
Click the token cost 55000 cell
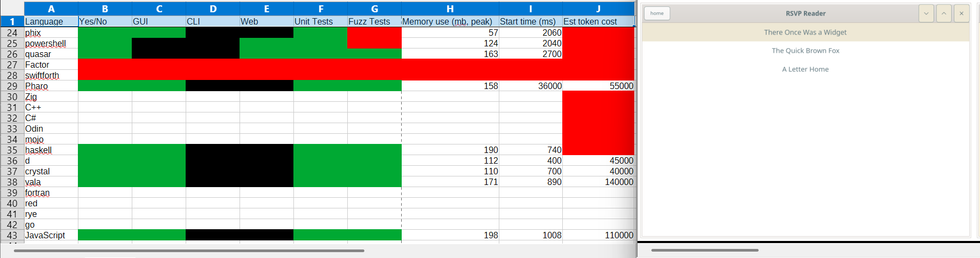[598, 86]
